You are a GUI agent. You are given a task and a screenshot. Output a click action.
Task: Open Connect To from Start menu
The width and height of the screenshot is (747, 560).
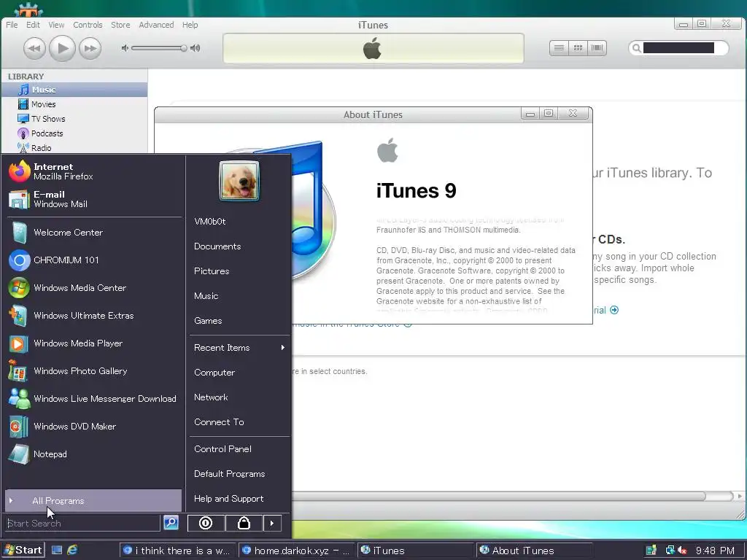(239, 422)
